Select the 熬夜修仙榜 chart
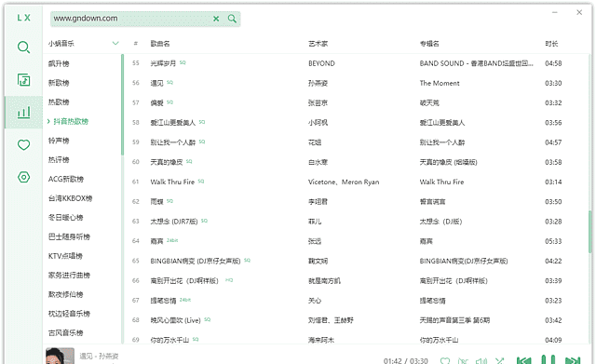The height and width of the screenshot is (364, 596). tap(66, 294)
